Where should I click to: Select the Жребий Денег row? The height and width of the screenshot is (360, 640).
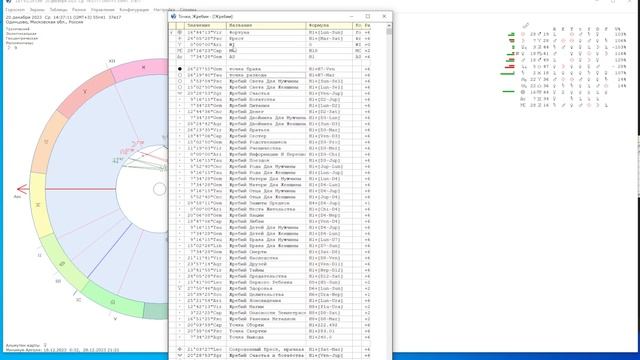coord(269,112)
